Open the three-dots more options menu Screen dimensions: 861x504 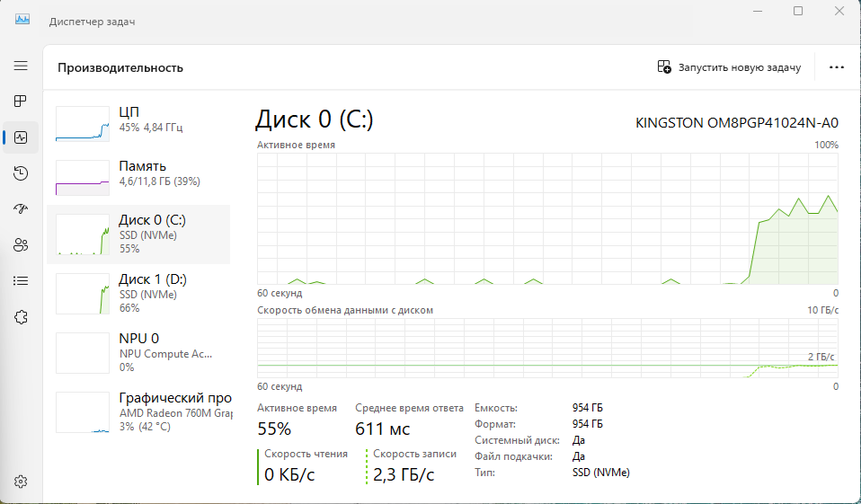(x=837, y=67)
